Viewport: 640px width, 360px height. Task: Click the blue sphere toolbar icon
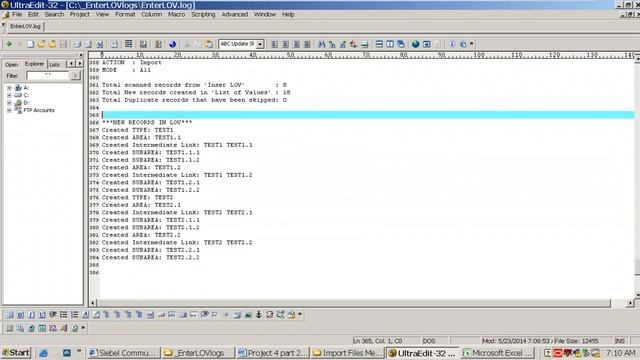[173, 44]
